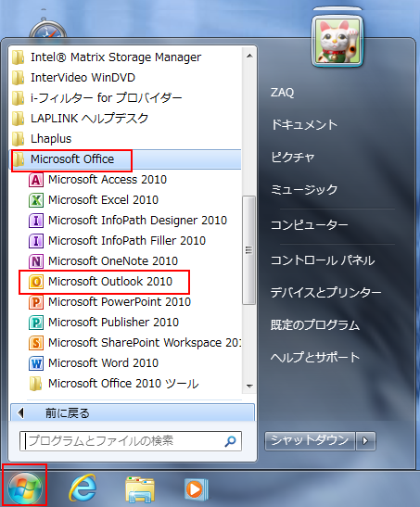Viewport: 420px width, 507px height.
Task: Click the Windows Start orb
Action: 25,488
